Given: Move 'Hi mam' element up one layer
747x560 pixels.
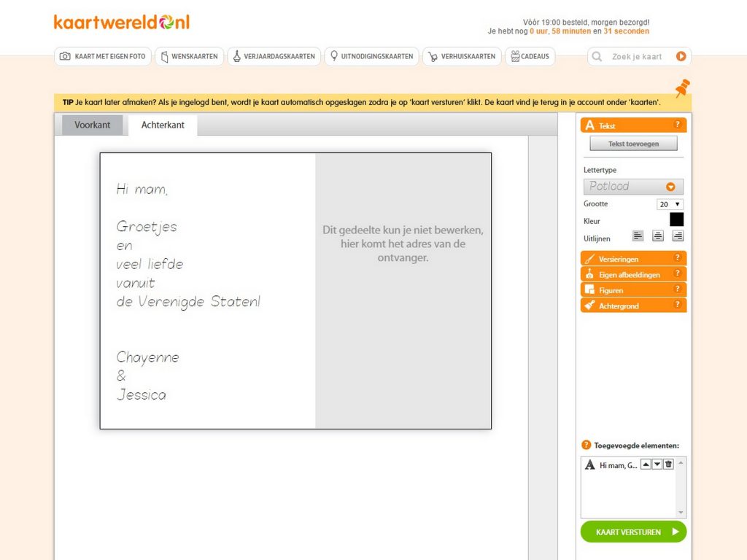Looking at the screenshot, I should pos(646,464).
